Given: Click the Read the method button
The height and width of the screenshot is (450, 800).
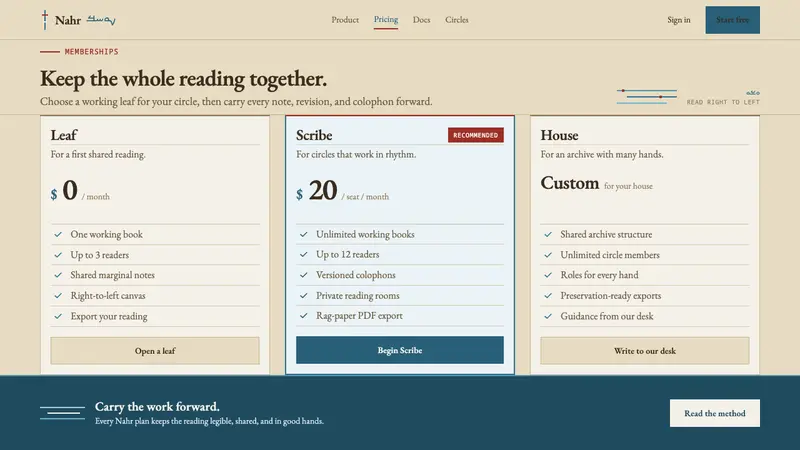Looking at the screenshot, I should coord(715,413).
